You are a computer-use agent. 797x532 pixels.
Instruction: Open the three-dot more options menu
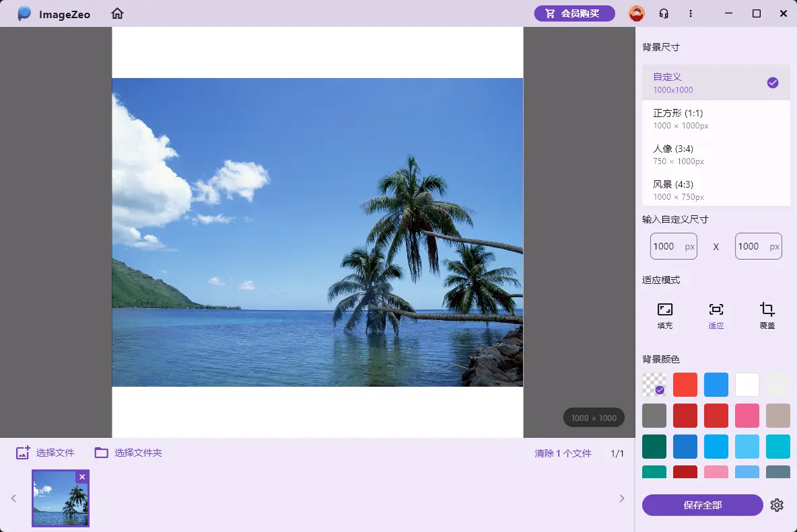pyautogui.click(x=691, y=13)
